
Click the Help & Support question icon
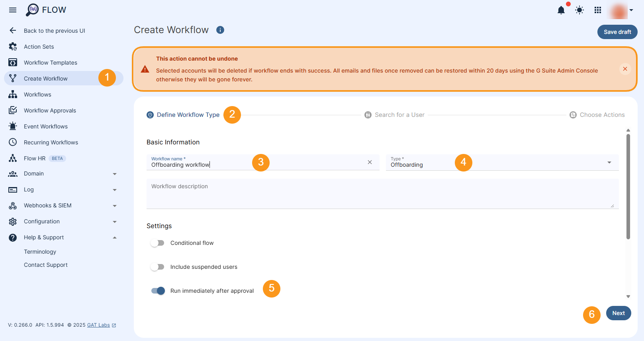(13, 238)
